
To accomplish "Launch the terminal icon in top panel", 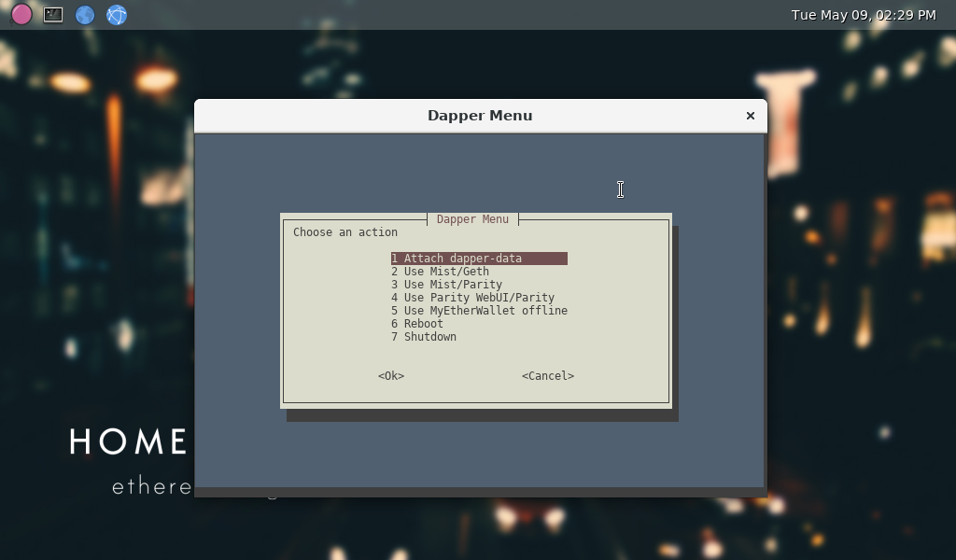I will coord(53,15).
